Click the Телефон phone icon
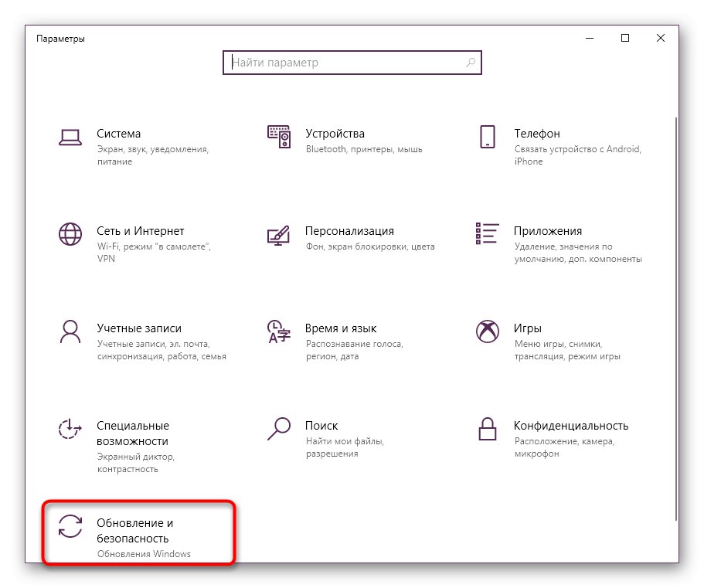This screenshot has width=704, height=588. 487,137
